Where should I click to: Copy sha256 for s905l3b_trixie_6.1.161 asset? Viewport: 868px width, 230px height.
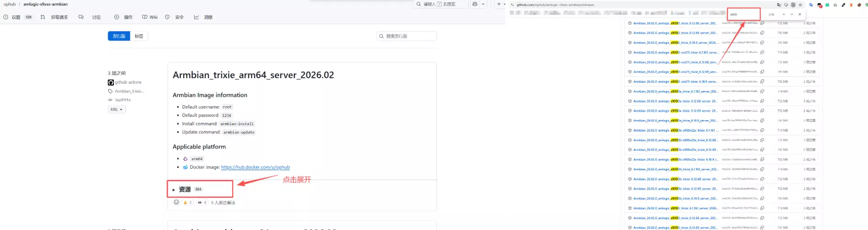pyautogui.click(x=762, y=169)
